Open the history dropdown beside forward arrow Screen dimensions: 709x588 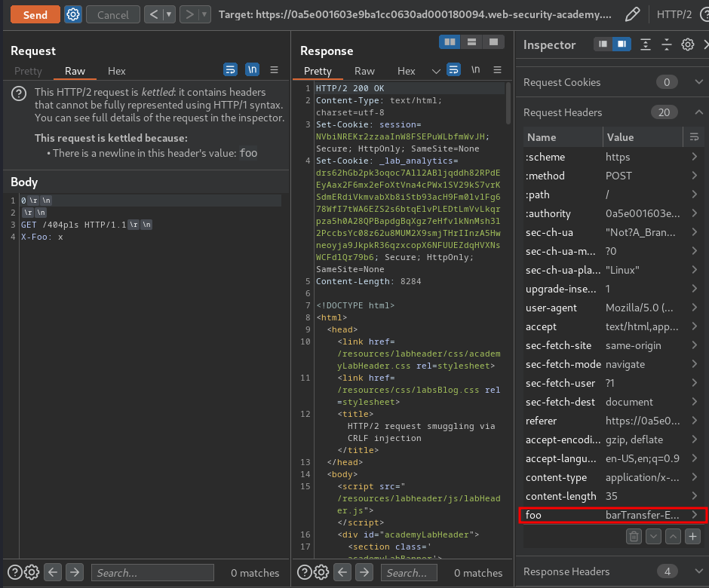[x=204, y=14]
